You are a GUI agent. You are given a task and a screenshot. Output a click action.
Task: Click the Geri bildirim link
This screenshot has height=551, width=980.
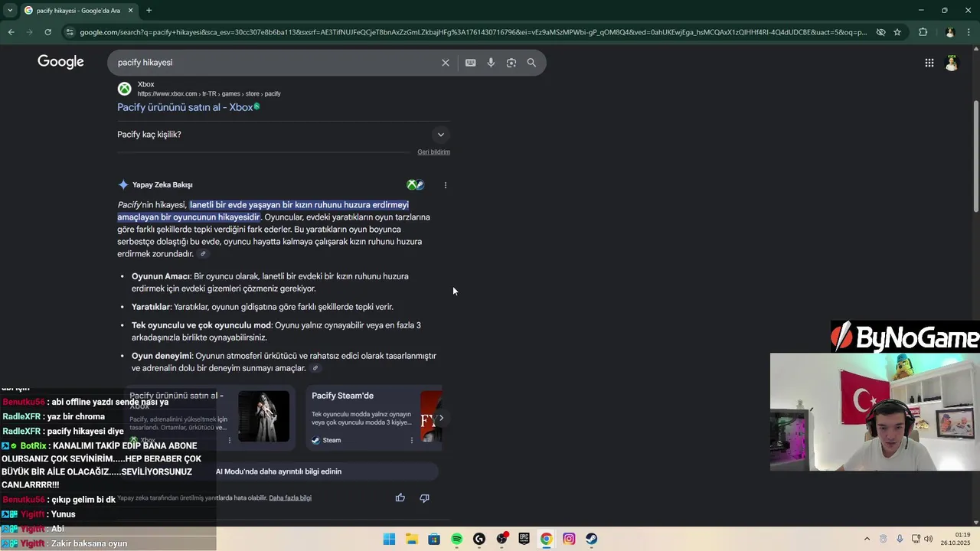(x=433, y=152)
